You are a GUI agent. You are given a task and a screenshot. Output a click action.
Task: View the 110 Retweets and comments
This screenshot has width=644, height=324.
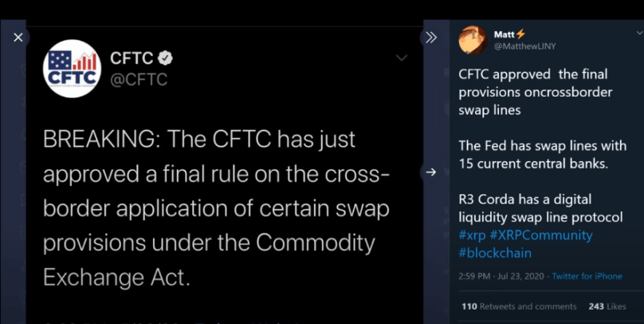pos(518,306)
